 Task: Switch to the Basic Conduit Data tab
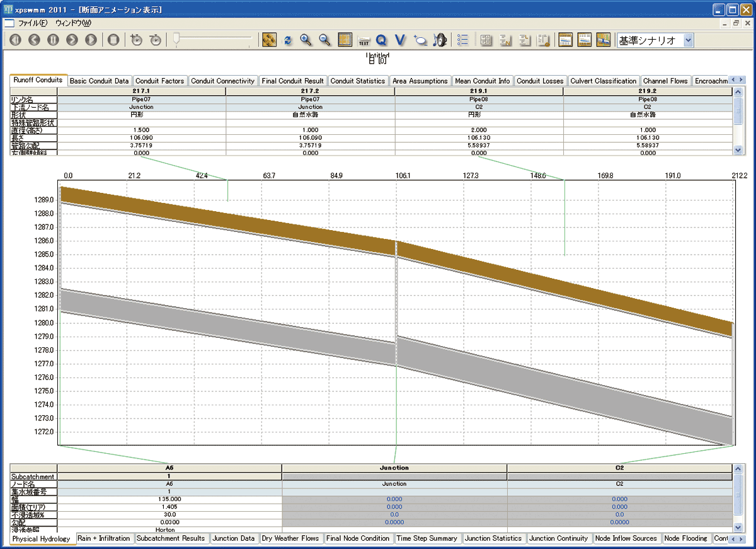100,81
